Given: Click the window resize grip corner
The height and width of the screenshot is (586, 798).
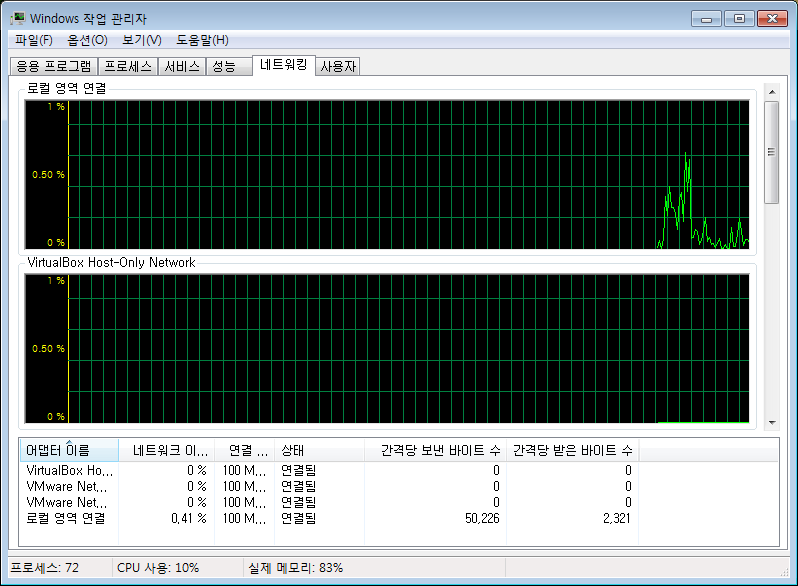Looking at the screenshot, I should click(784, 573).
